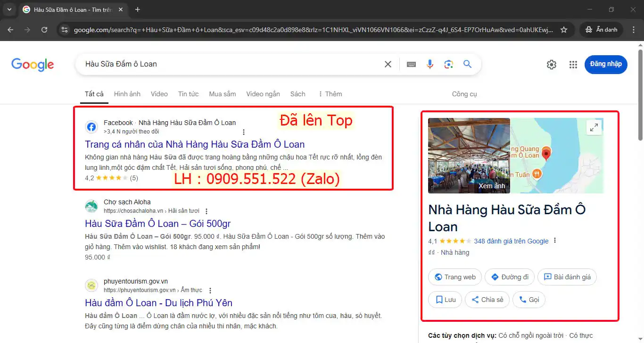Open the Ẩn danh incognito indicator

(602, 30)
